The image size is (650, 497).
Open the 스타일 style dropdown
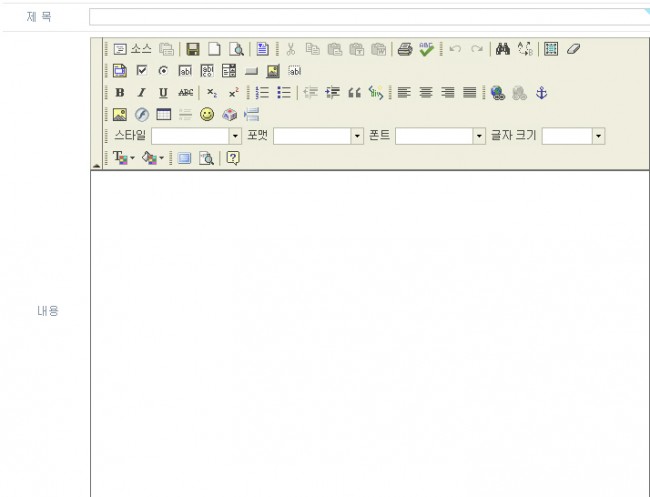click(x=196, y=136)
